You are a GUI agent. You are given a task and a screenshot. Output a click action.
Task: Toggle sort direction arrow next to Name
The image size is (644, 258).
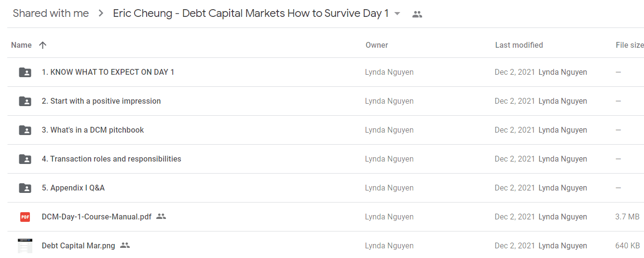click(x=42, y=45)
